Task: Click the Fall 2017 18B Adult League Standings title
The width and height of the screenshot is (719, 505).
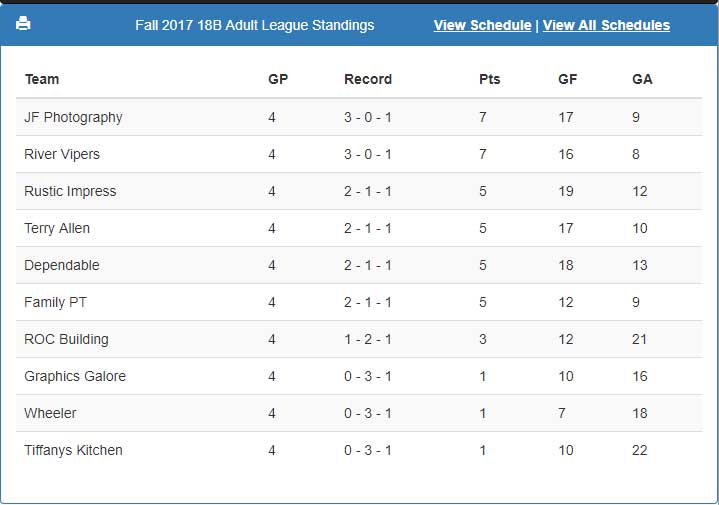Action: point(254,25)
